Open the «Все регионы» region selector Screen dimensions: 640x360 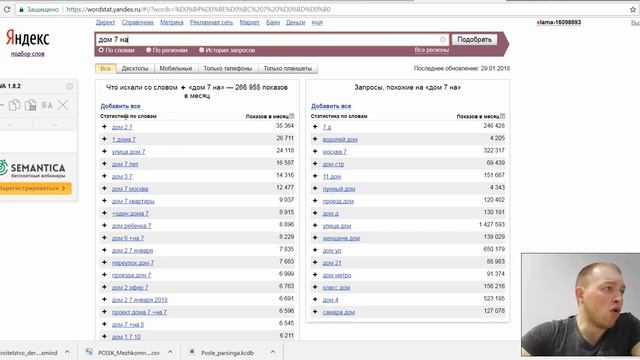pos(431,50)
